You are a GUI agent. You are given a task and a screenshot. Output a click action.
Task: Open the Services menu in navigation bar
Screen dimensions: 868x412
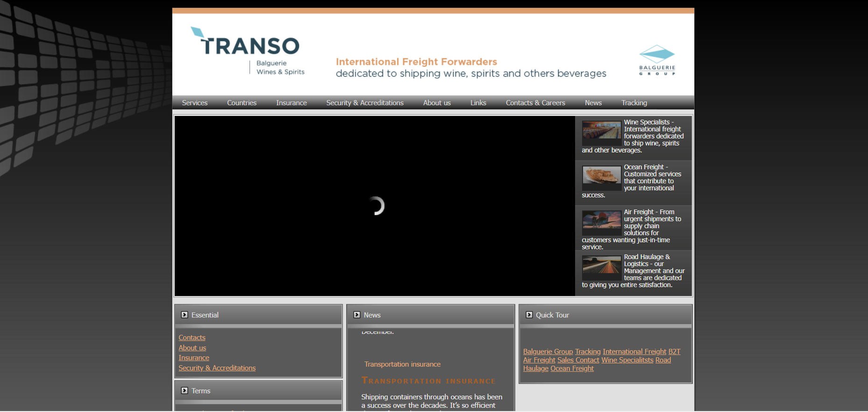(195, 103)
